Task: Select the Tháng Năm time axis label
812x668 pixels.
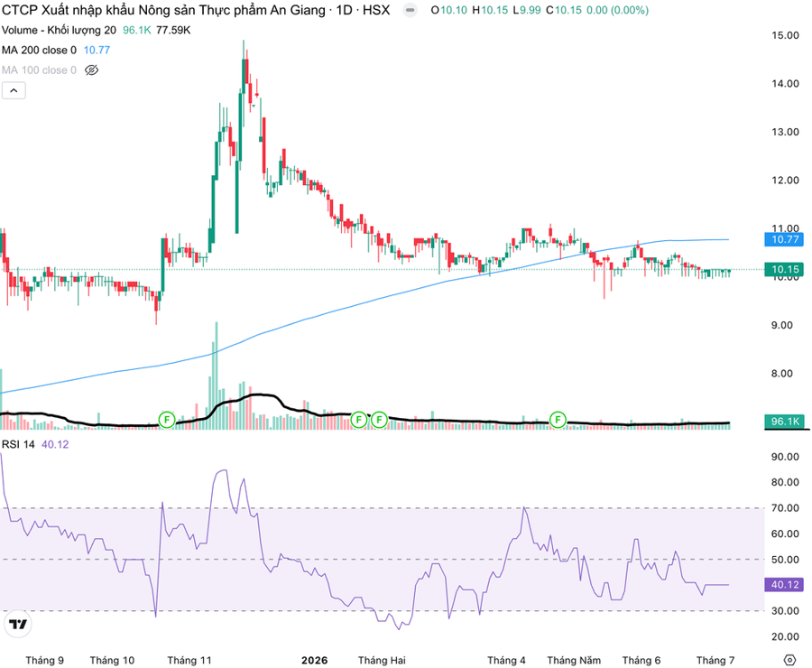Action: point(574,660)
